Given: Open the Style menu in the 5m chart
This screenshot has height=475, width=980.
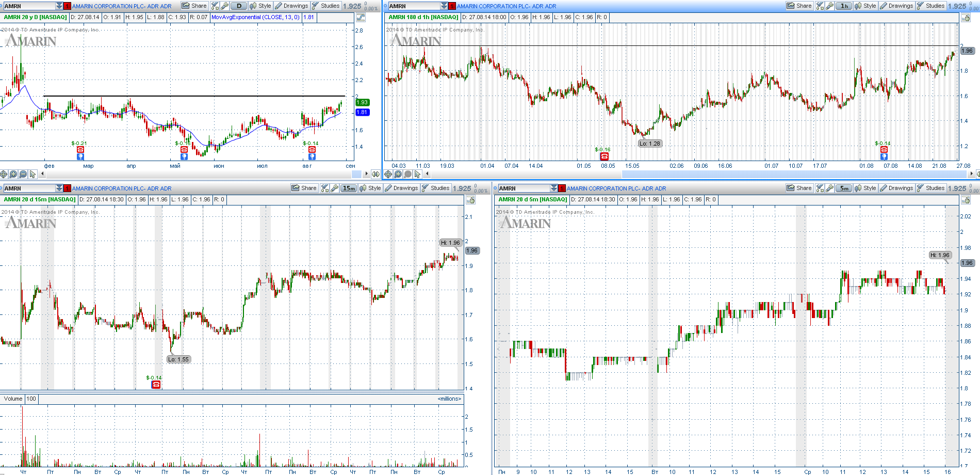Looking at the screenshot, I should tap(865, 188).
